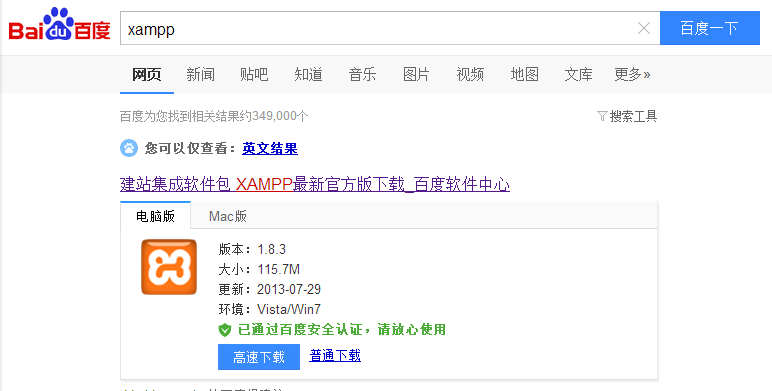The image size is (772, 391).
Task: Open the 视频 search tab
Action: click(470, 74)
